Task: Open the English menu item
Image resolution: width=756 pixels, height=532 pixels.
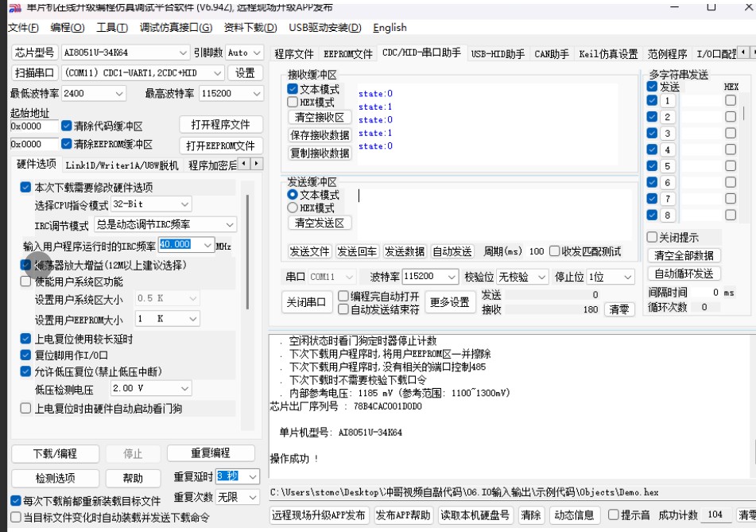Action: [x=390, y=28]
